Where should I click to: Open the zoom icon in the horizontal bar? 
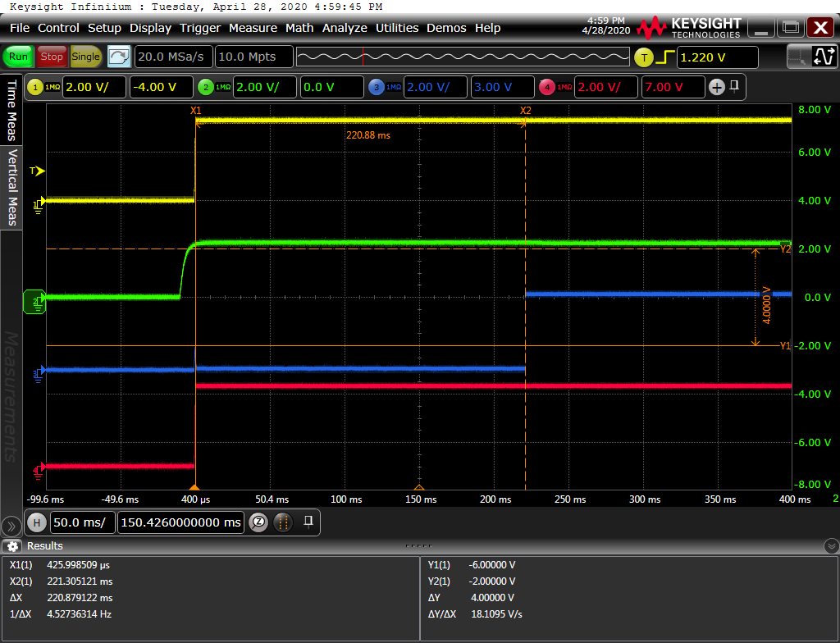point(258,522)
